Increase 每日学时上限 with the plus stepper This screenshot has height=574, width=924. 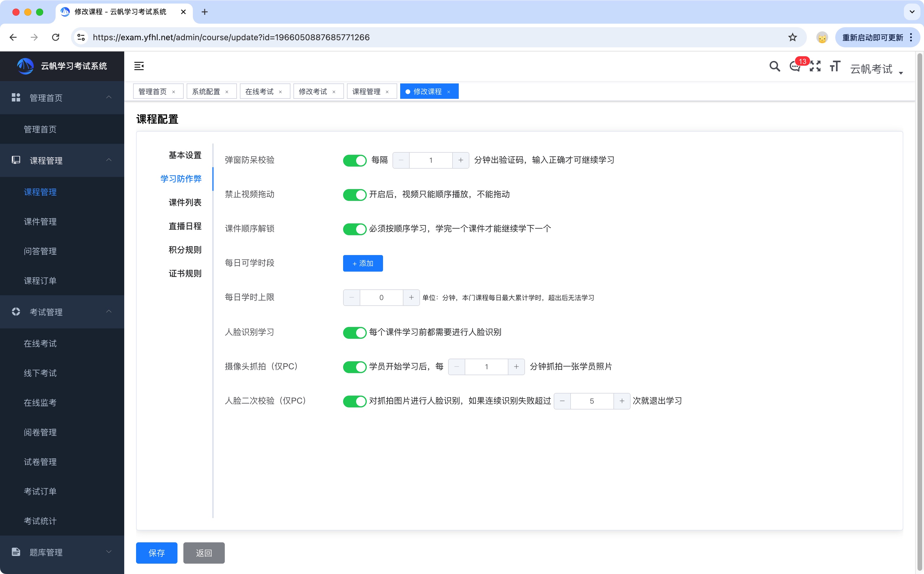pyautogui.click(x=411, y=298)
